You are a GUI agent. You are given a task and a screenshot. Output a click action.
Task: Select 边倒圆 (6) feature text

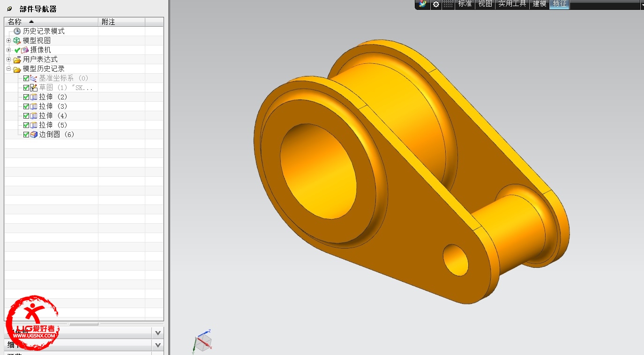[x=57, y=135]
